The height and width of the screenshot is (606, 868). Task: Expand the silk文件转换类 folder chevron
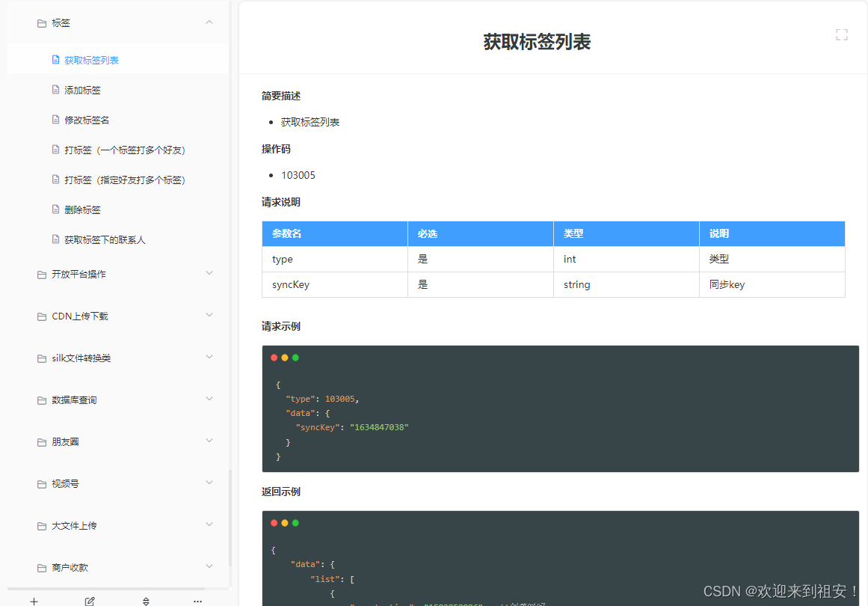click(209, 357)
